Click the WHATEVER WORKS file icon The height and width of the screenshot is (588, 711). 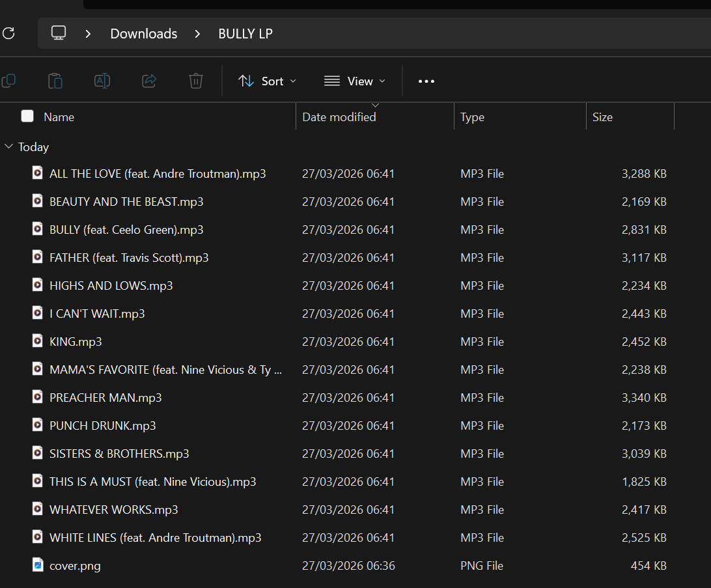click(38, 509)
